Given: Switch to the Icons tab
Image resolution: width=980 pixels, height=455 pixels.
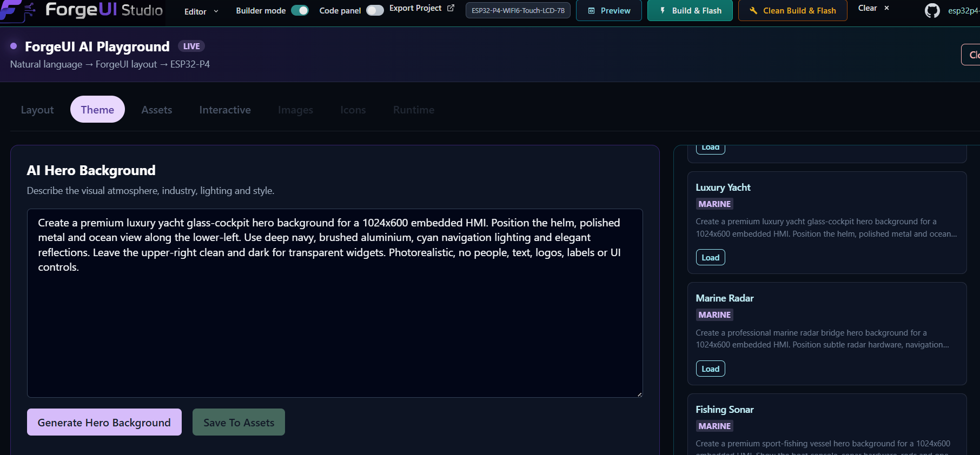Looking at the screenshot, I should pyautogui.click(x=353, y=110).
